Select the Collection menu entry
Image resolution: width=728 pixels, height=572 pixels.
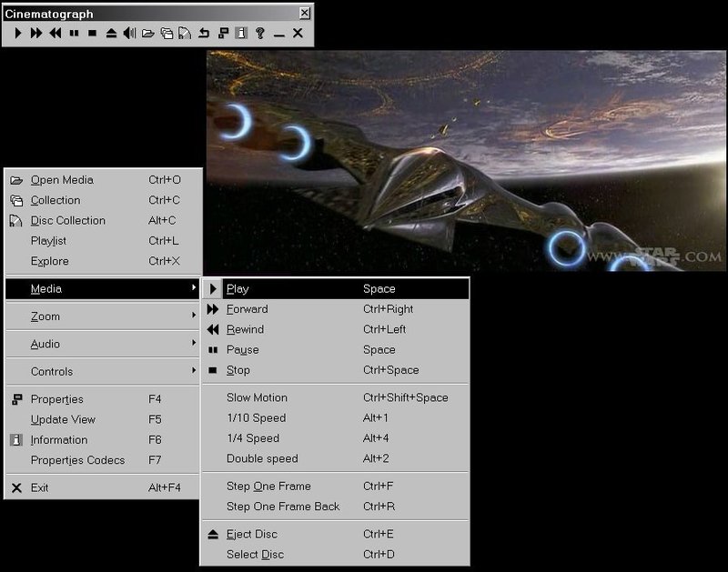[x=103, y=200]
